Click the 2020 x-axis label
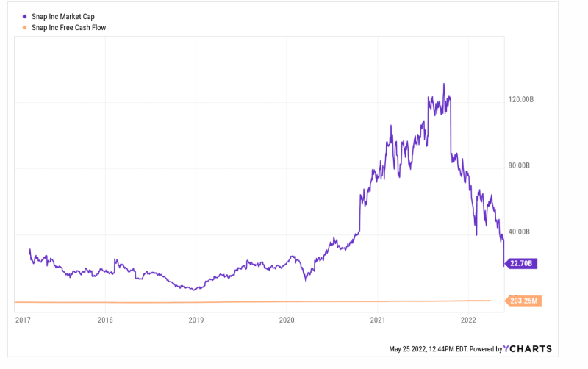 point(287,320)
